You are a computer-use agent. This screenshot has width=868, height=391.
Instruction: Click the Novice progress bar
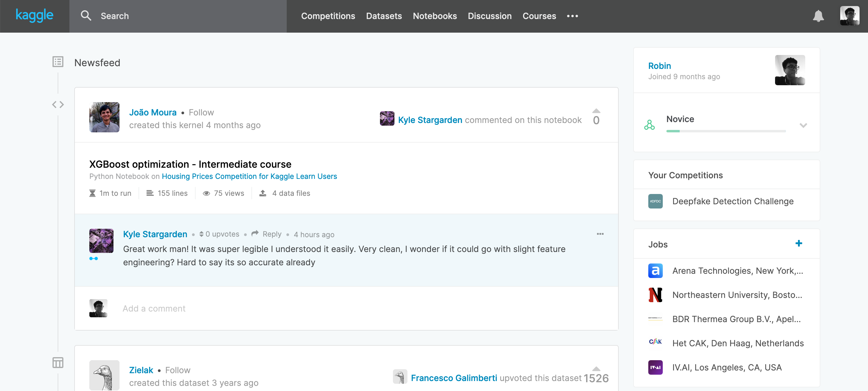726,131
